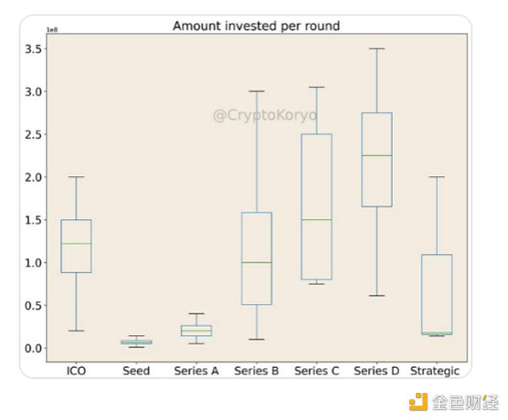Click the Series D box

[x=376, y=159]
